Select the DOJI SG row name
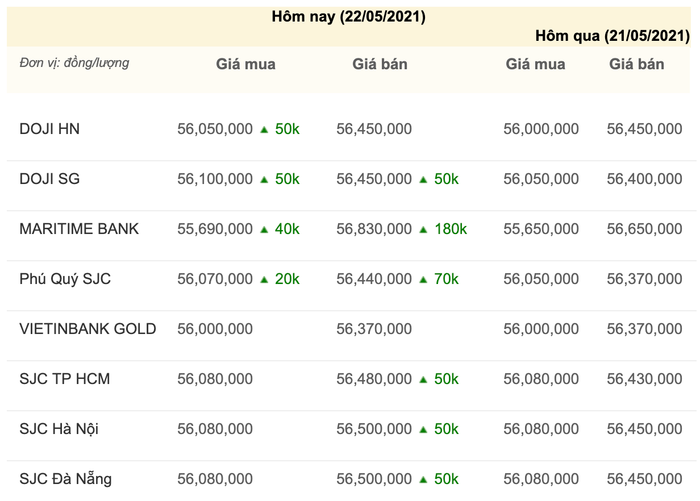700x501 pixels. (50, 179)
